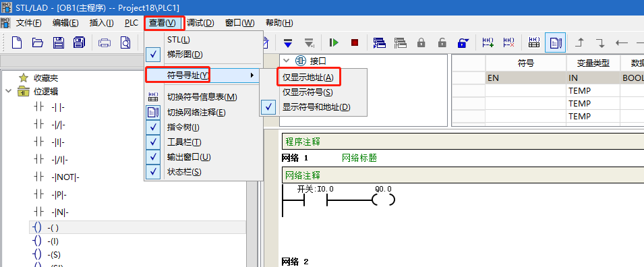Click the 接口 interface icon
This screenshot has width=644, height=267.
tap(301, 61)
